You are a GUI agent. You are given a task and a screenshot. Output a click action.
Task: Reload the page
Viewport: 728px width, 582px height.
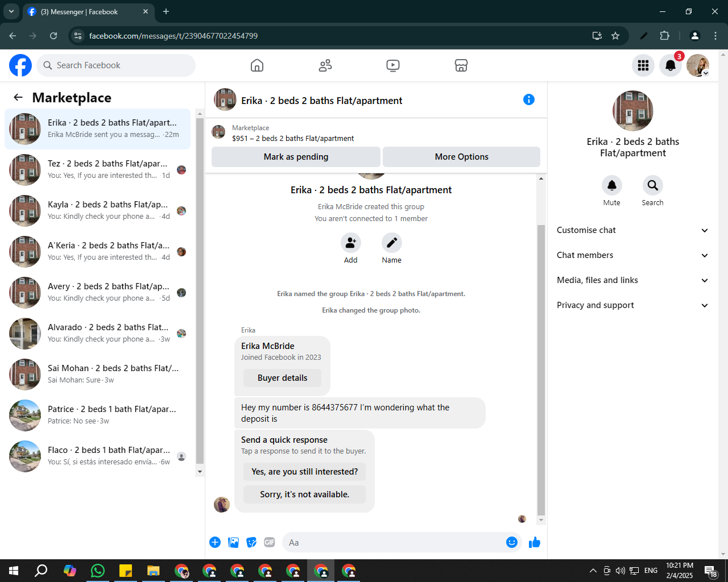[53, 36]
